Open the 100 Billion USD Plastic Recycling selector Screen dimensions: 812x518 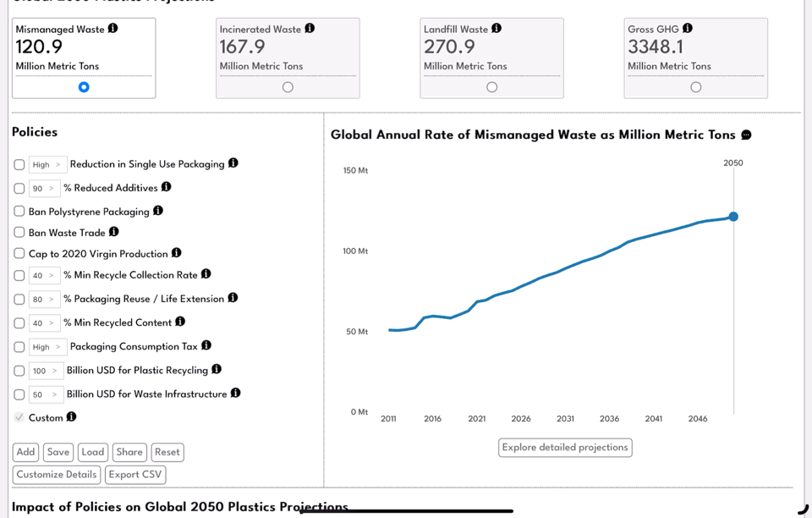coord(47,370)
